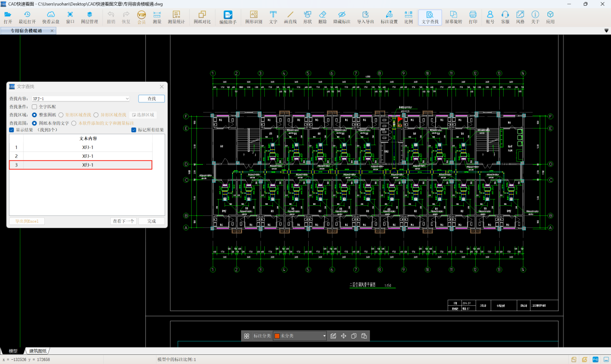Expand the 查找内容 search text dropdown

pos(127,99)
